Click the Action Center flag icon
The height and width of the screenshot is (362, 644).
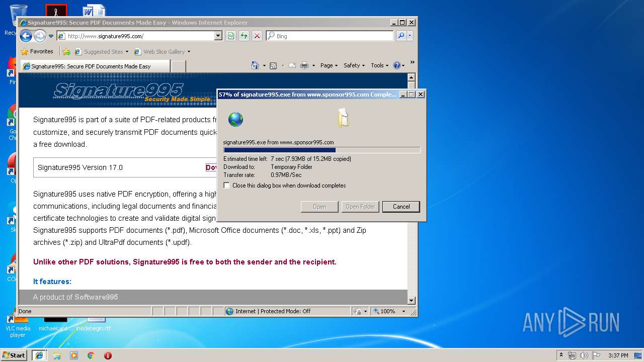[x=596, y=355]
